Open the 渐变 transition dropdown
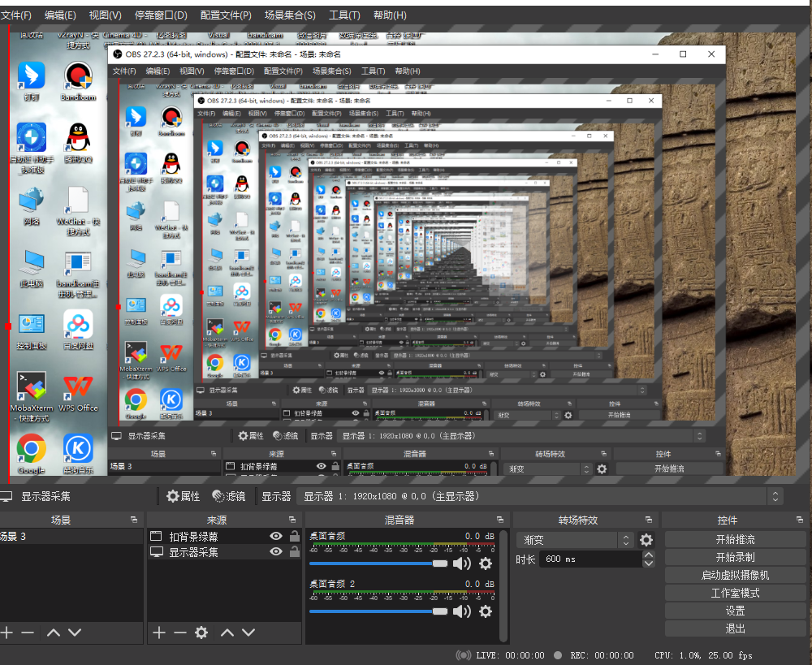This screenshot has height=665, width=812. (x=575, y=540)
